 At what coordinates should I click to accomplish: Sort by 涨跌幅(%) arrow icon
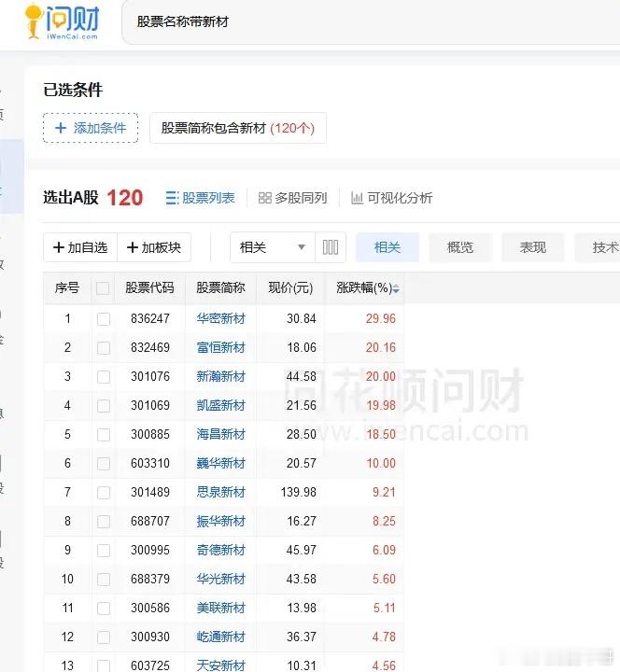click(x=396, y=288)
